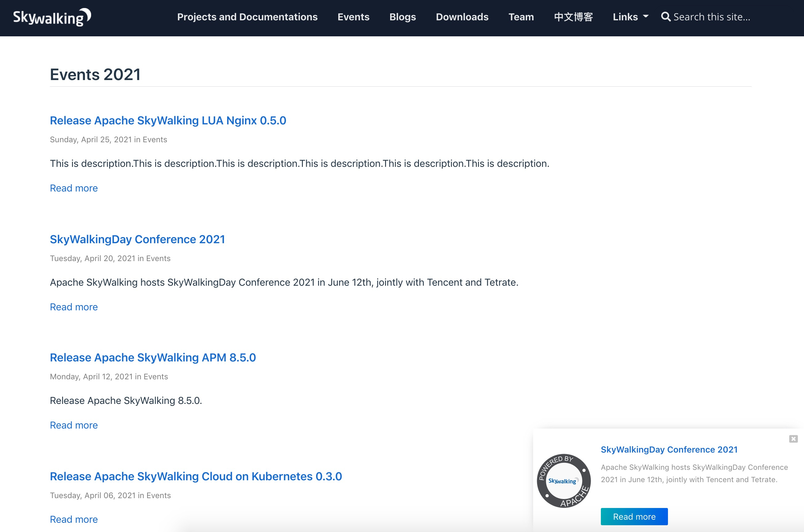Go to the Events nav item
Viewport: 804px width, 532px height.
pos(353,17)
